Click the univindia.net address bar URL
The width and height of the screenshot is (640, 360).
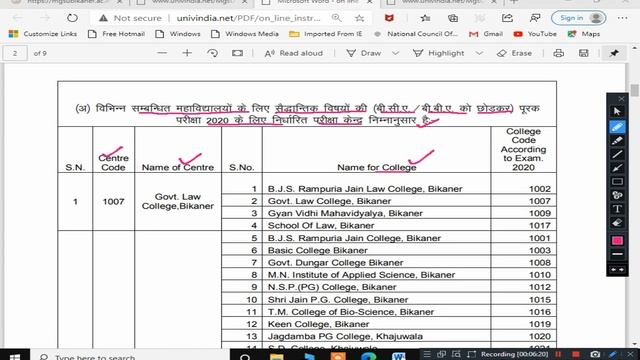[x=249, y=18]
